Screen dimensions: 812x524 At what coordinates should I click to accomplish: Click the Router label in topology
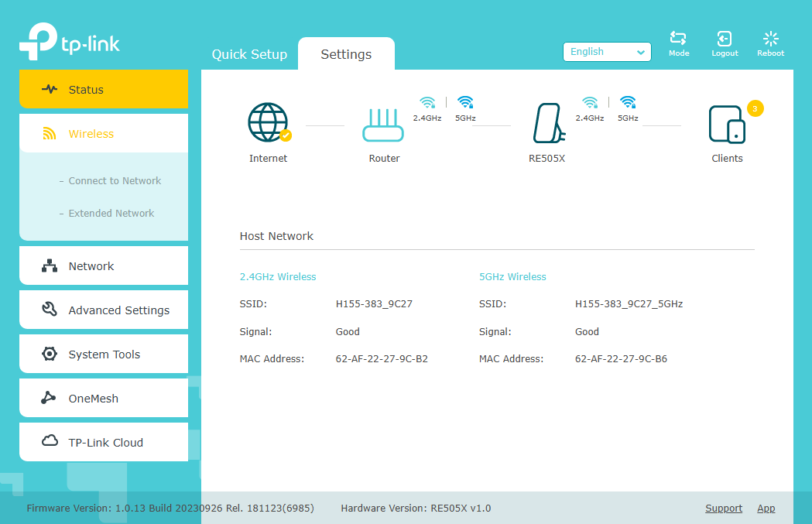pos(384,159)
